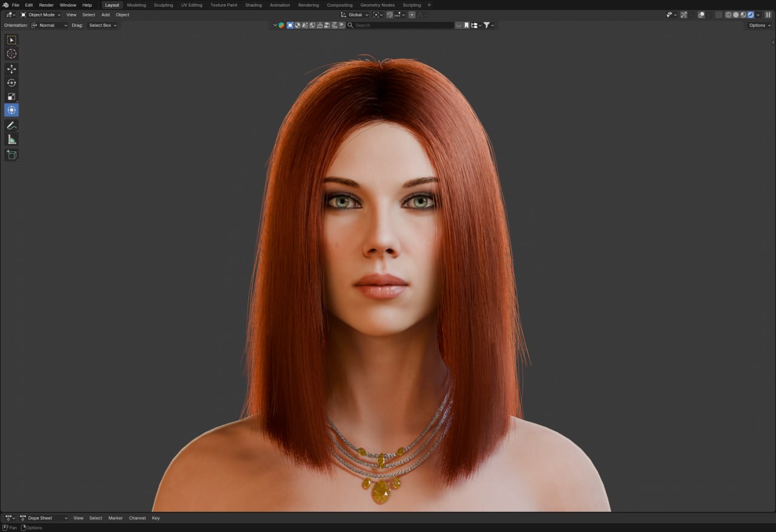
Task: Open the Drag Select Box dropdown
Action: pos(101,25)
